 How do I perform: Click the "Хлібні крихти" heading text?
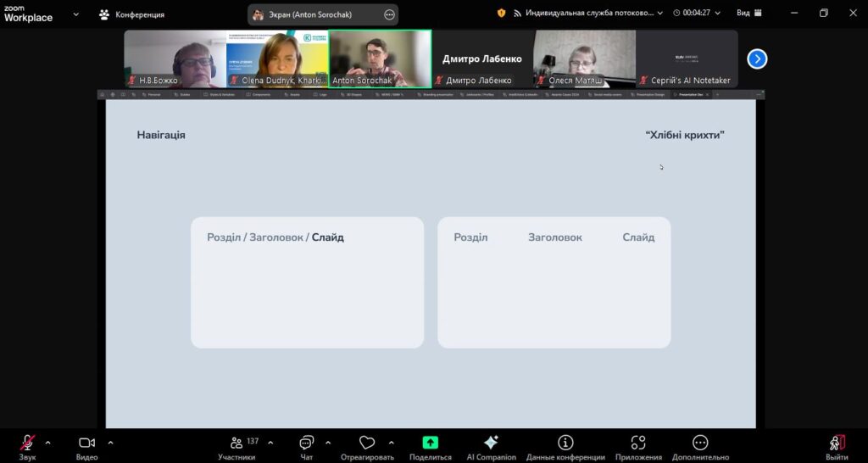685,135
